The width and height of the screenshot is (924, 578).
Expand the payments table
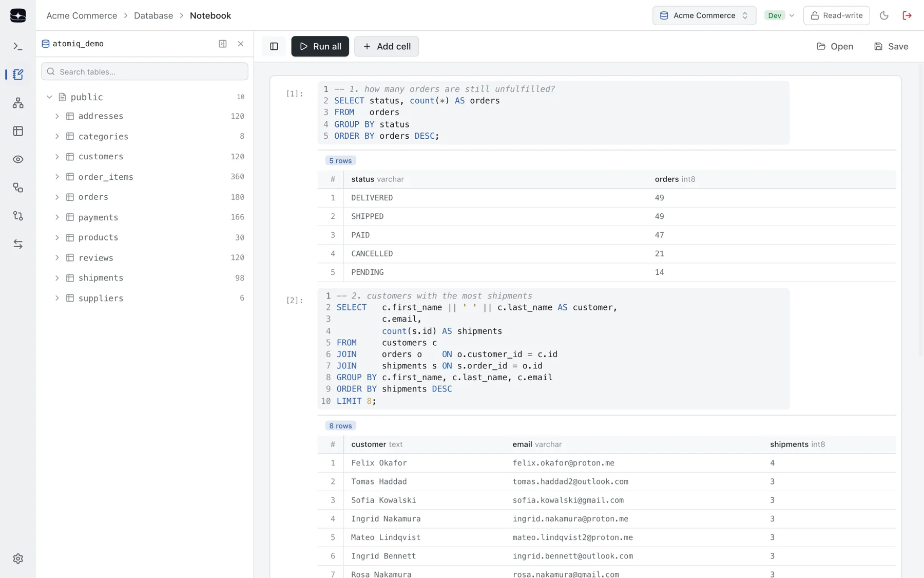point(57,217)
